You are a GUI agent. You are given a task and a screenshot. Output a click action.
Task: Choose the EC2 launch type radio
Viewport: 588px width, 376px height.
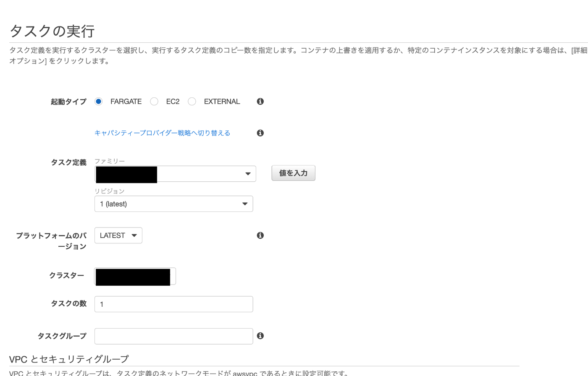[x=154, y=102]
